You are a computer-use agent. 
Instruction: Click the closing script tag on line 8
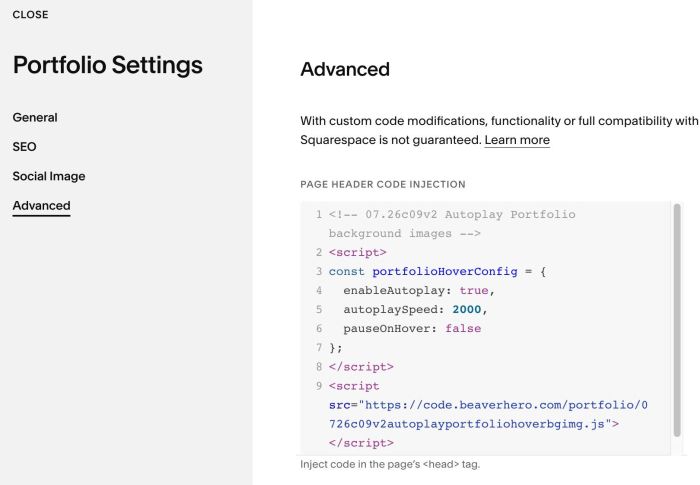361,367
